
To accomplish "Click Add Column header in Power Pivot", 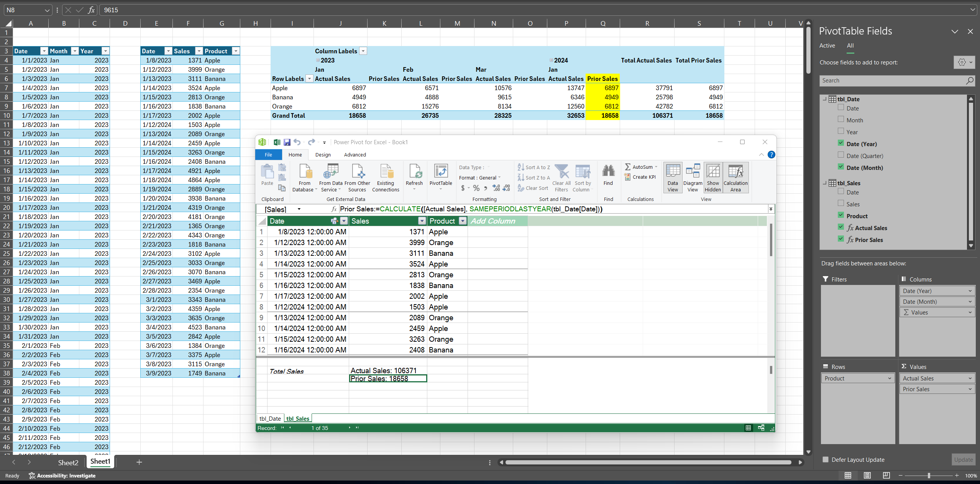I will (x=497, y=221).
